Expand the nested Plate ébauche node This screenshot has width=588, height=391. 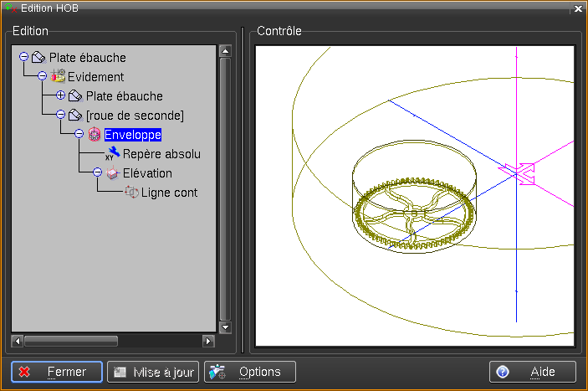[60, 96]
